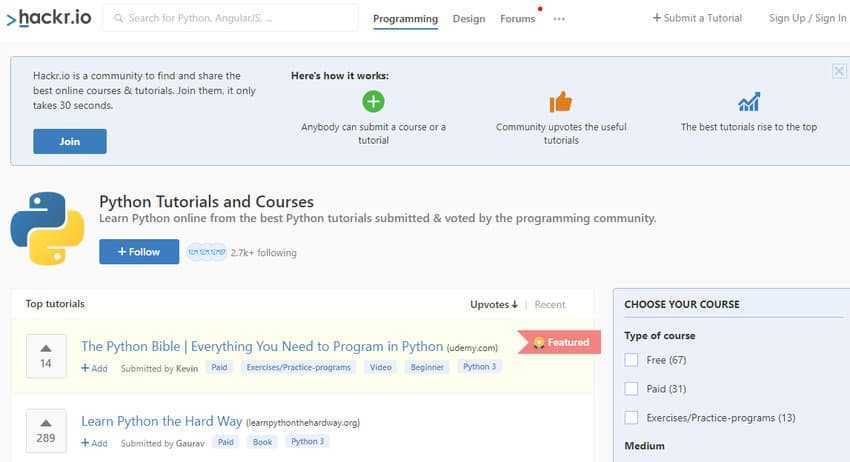Expand the three-dots more menu

click(x=559, y=19)
